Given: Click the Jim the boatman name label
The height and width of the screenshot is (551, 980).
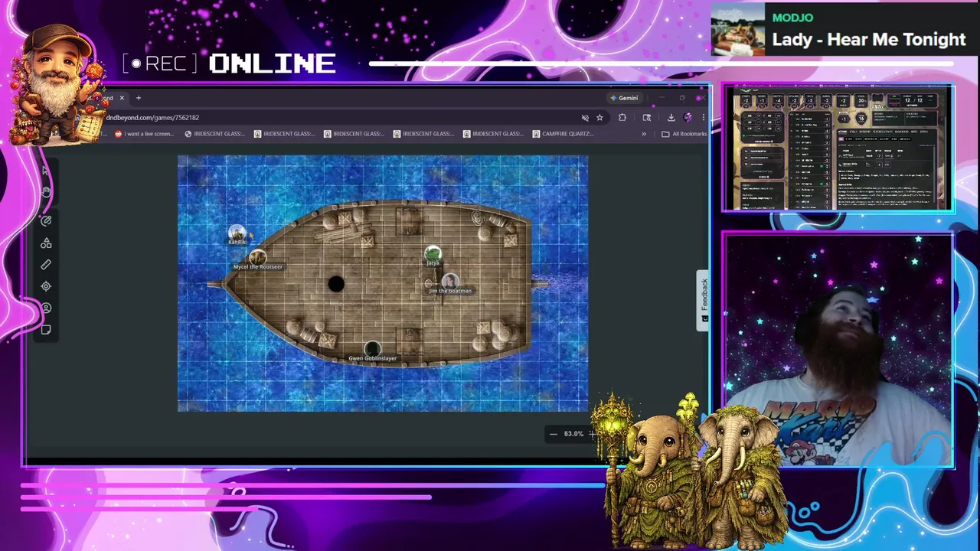Looking at the screenshot, I should (450, 291).
